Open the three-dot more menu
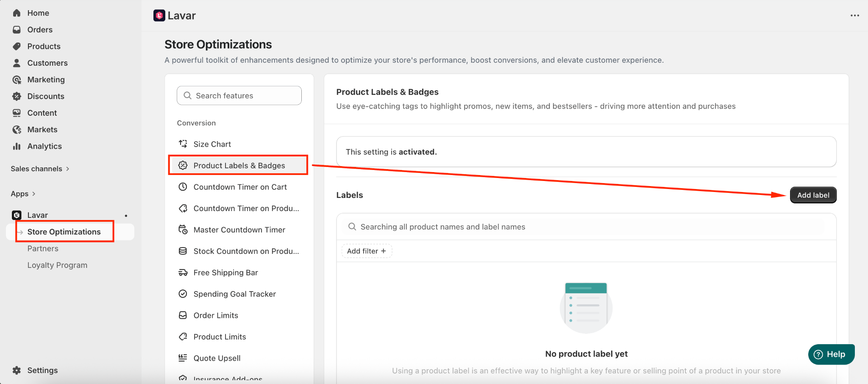Image resolution: width=868 pixels, height=384 pixels. (855, 16)
